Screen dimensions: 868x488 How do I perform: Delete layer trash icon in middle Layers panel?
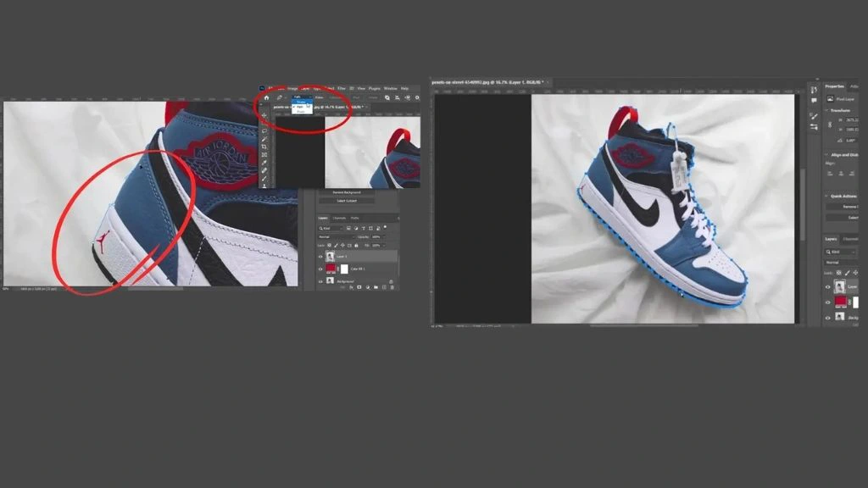[x=392, y=287]
